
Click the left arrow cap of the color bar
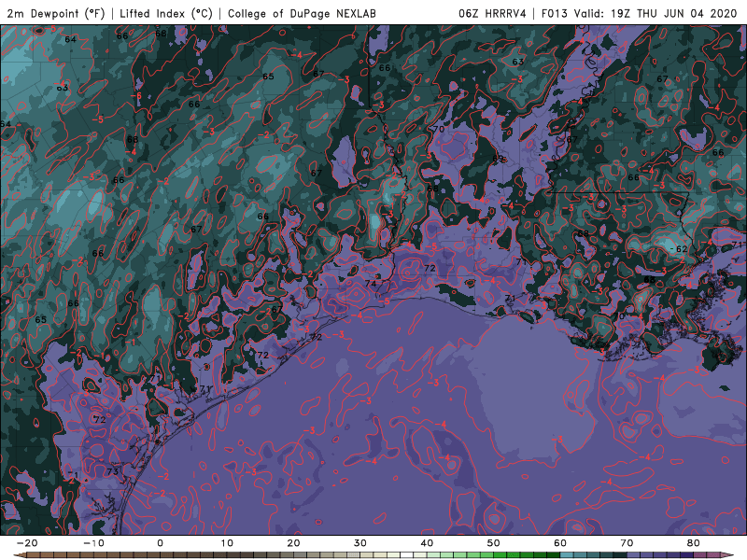click(20, 554)
